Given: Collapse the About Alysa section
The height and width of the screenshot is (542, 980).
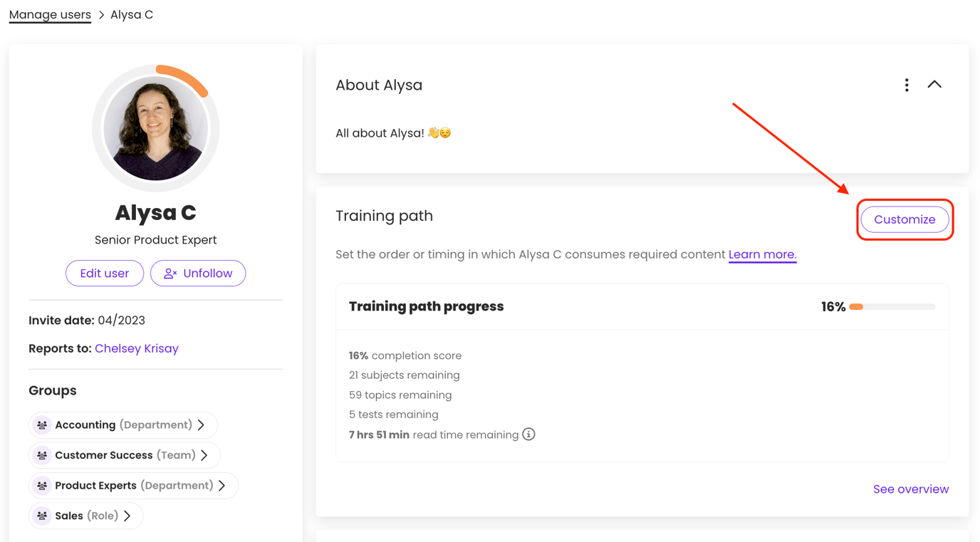Looking at the screenshot, I should click(934, 85).
